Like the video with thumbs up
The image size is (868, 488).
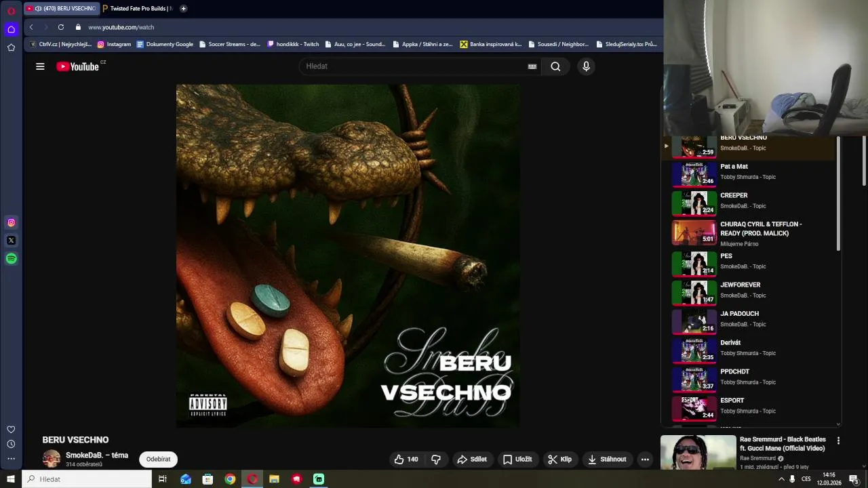406,459
